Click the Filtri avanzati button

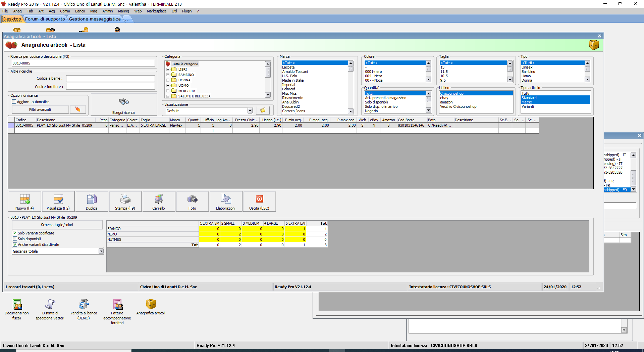[40, 109]
